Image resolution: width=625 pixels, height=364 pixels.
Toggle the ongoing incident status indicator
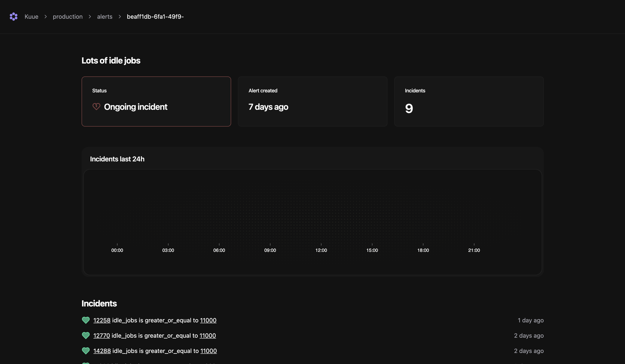coord(96,107)
